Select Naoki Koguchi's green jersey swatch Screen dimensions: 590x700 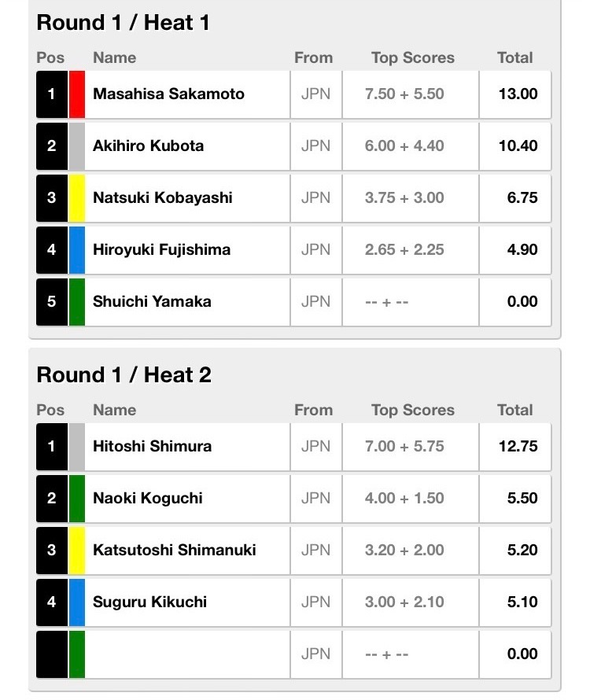click(x=77, y=498)
